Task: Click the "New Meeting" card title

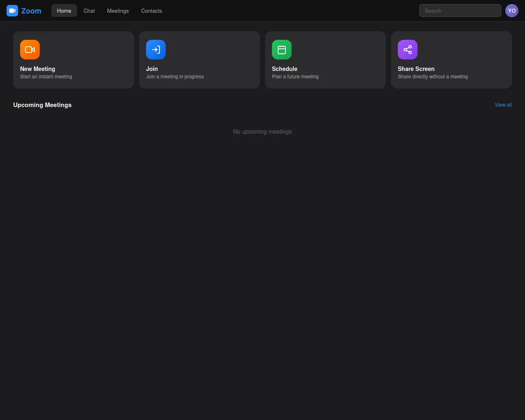Action: pos(37,69)
